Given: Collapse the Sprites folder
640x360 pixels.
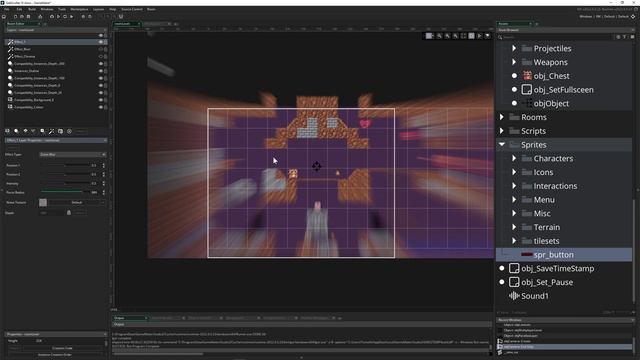Looking at the screenshot, I should (x=502, y=144).
